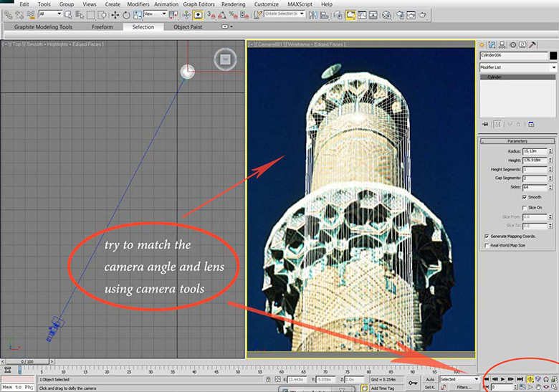Toggle the selection lock icon
Screen dimensions: 559x392
point(267,380)
